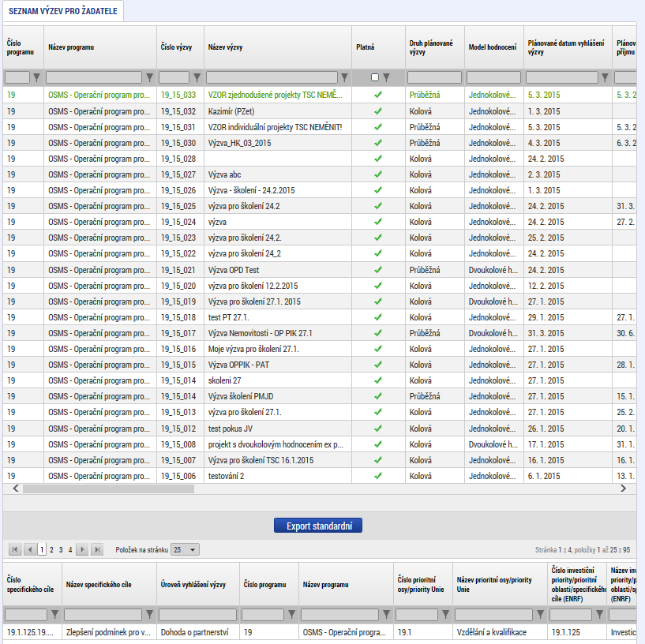Viewport: 645px width, 644px height.
Task: Click Úroveň vyhlášení výzvy filter field
Action: tap(198, 614)
